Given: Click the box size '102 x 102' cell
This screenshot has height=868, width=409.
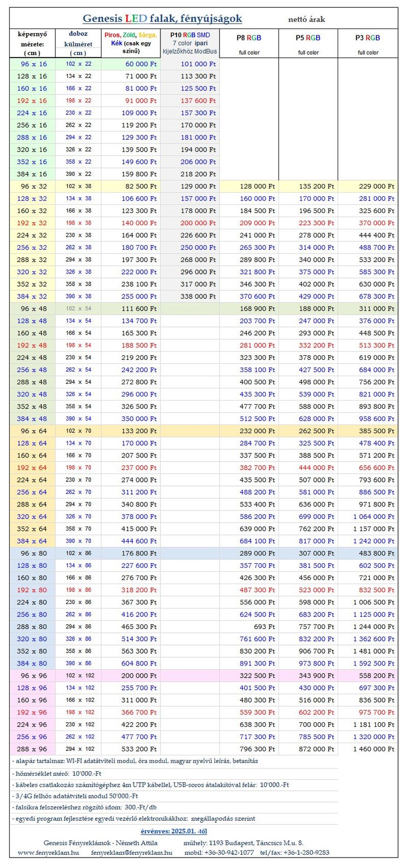Looking at the screenshot, I should tap(78, 675).
